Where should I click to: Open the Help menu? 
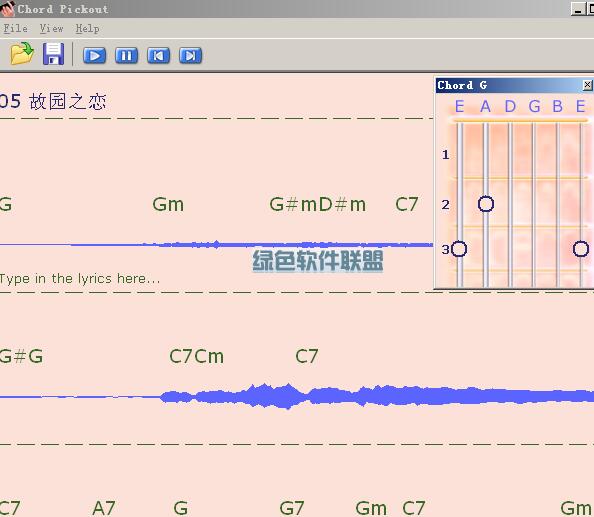(x=88, y=28)
